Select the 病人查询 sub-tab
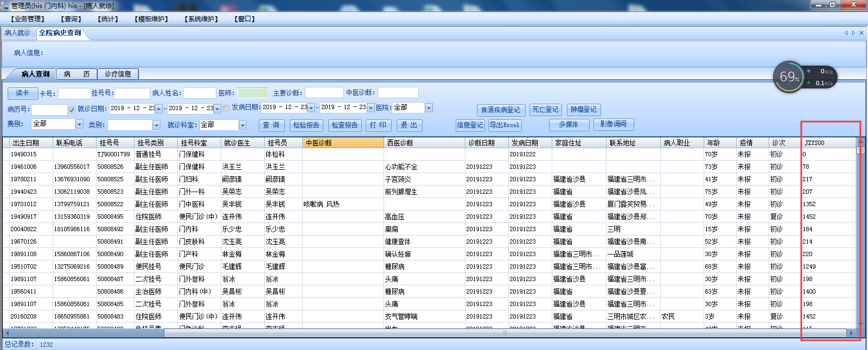This screenshot has width=868, height=350. coord(35,74)
